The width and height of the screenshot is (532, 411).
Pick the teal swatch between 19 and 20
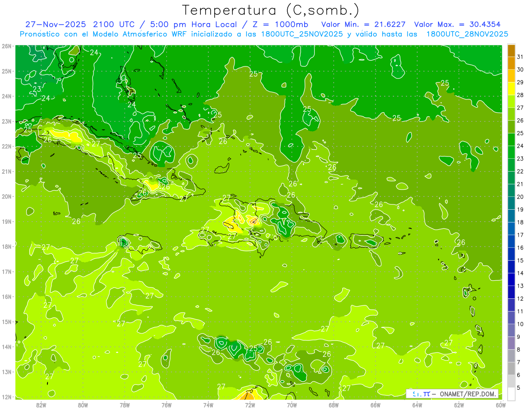pyautogui.click(x=511, y=203)
